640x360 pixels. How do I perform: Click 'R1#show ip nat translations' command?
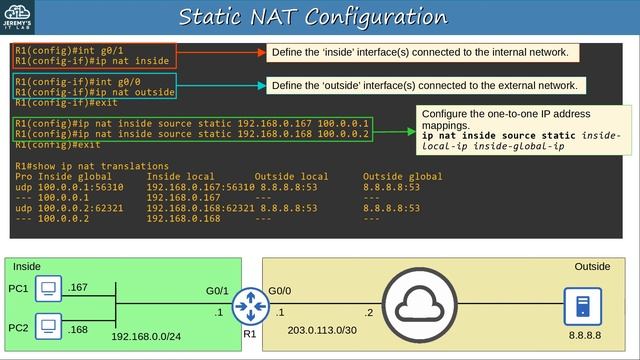click(92, 166)
